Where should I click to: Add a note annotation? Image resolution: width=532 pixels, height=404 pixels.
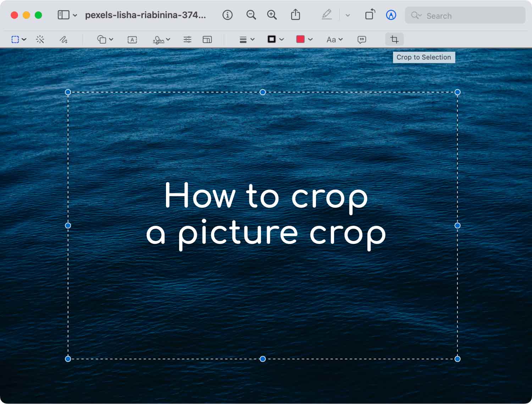tap(361, 39)
